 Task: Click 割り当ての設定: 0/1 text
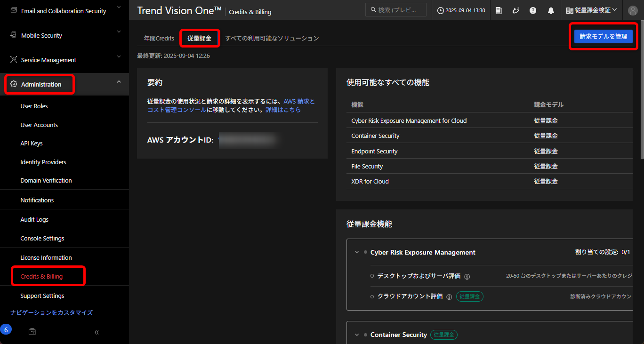[603, 252]
